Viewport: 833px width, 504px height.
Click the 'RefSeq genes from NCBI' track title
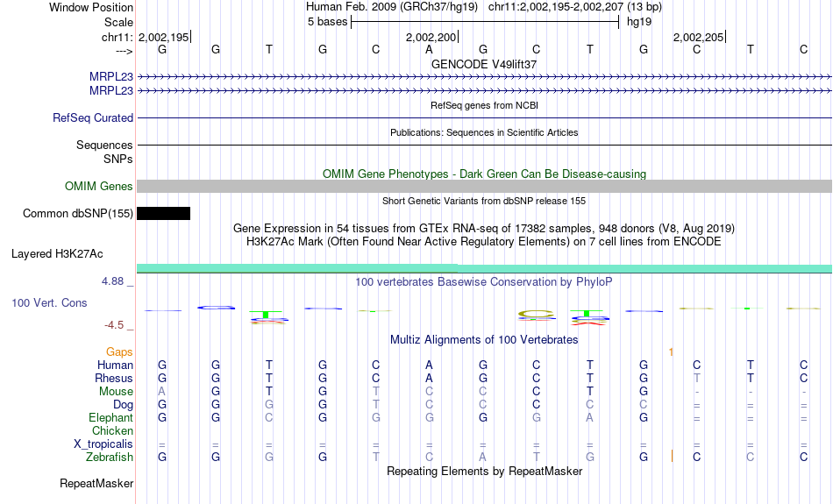point(484,105)
